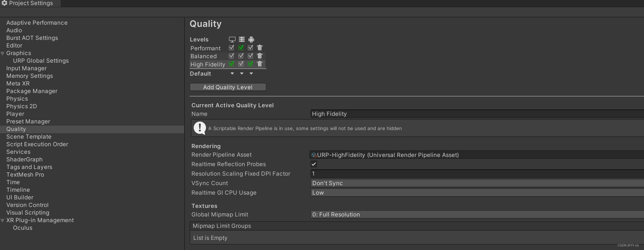Open Oculus under XR Plug-in Management

pyautogui.click(x=22, y=228)
